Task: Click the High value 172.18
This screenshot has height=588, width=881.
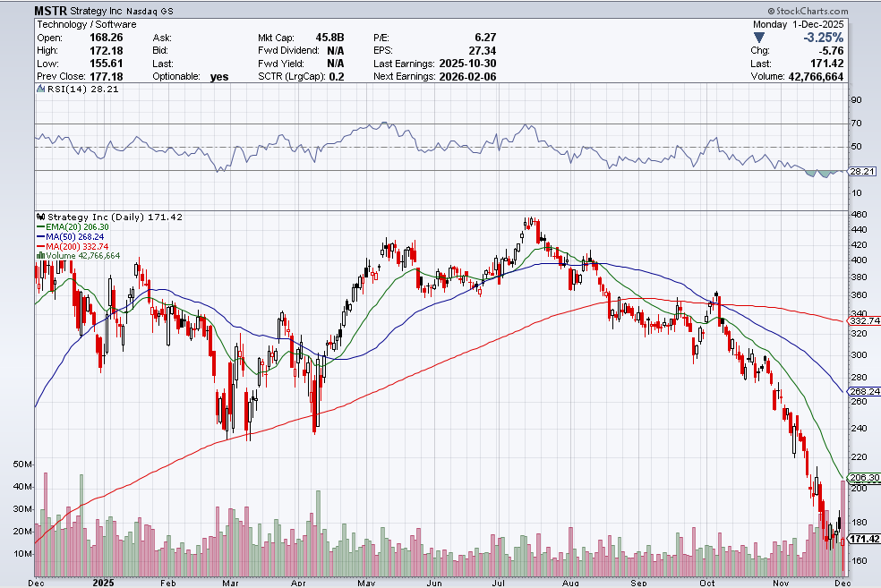Action: (x=107, y=50)
